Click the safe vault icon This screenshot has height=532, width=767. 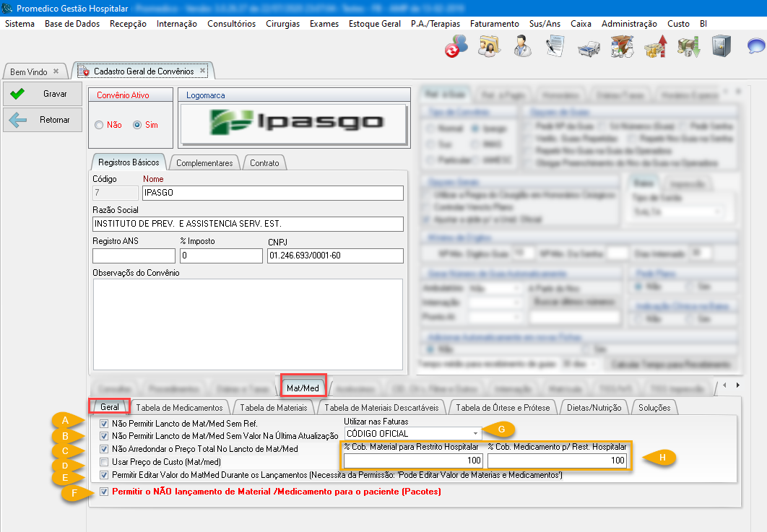click(x=720, y=47)
